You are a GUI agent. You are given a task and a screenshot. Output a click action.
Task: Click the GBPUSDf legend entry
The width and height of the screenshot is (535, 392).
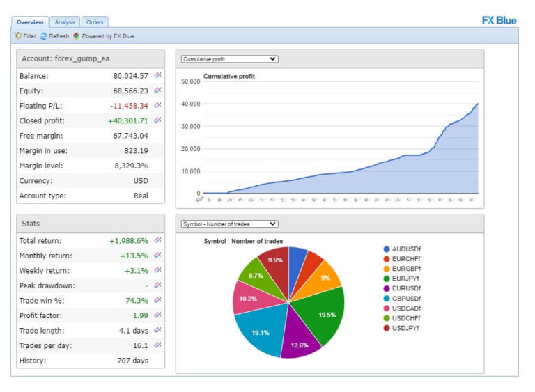(402, 299)
